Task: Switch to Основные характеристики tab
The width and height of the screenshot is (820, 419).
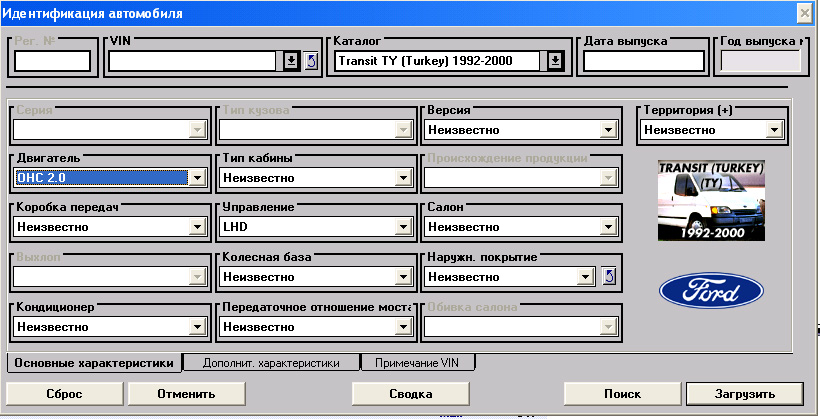Action: tap(94, 363)
